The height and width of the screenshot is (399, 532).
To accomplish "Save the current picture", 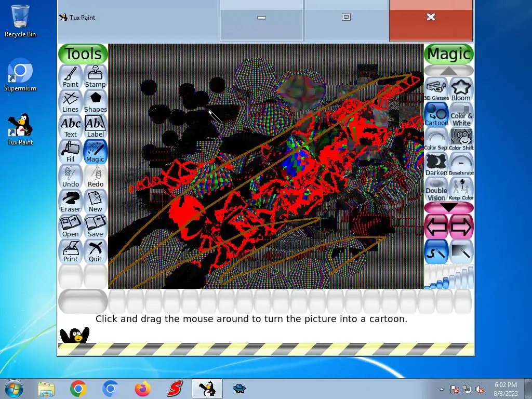I will [96, 227].
